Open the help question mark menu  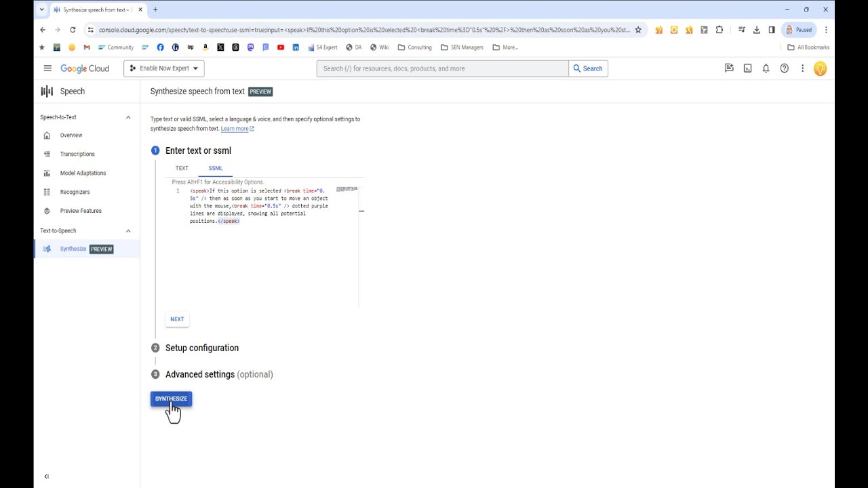[x=784, y=68]
